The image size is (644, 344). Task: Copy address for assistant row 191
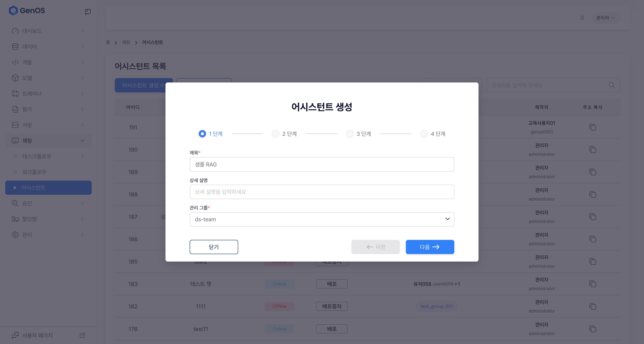(x=593, y=127)
